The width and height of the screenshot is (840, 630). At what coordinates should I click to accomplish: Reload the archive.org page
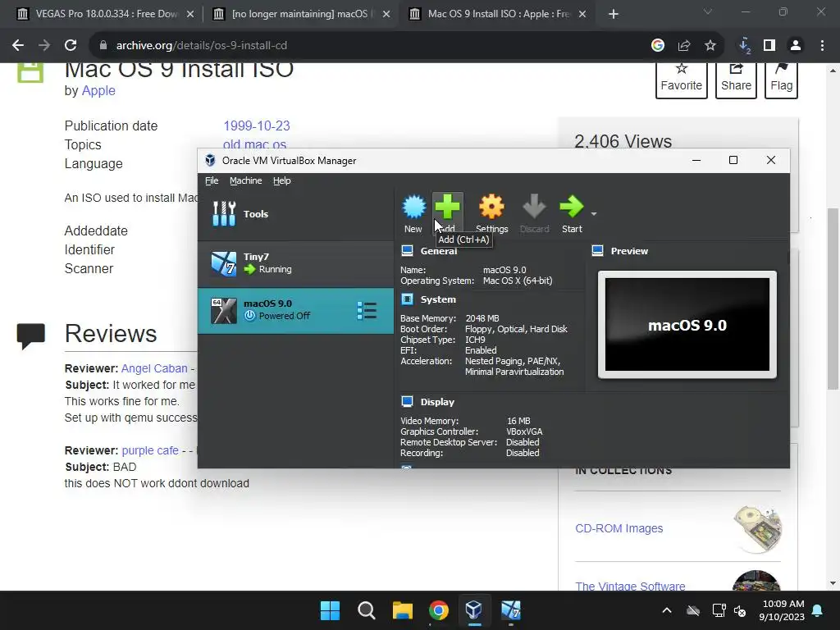(71, 46)
